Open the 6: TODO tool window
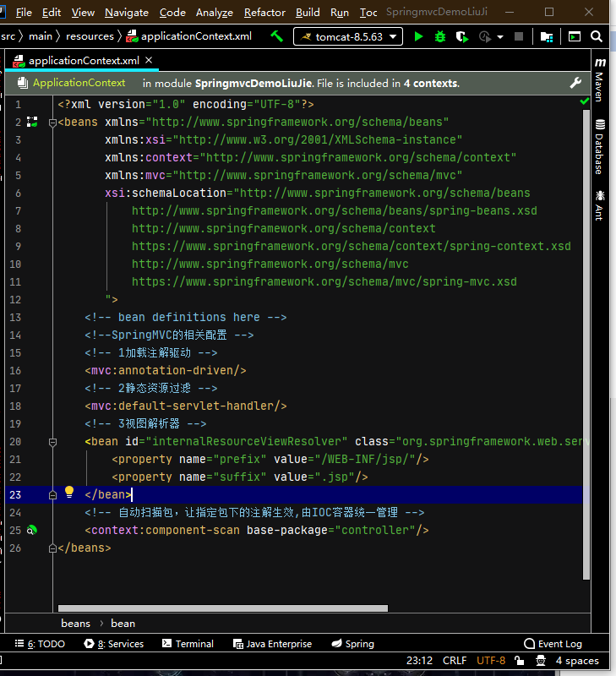616x676 pixels. pos(40,644)
